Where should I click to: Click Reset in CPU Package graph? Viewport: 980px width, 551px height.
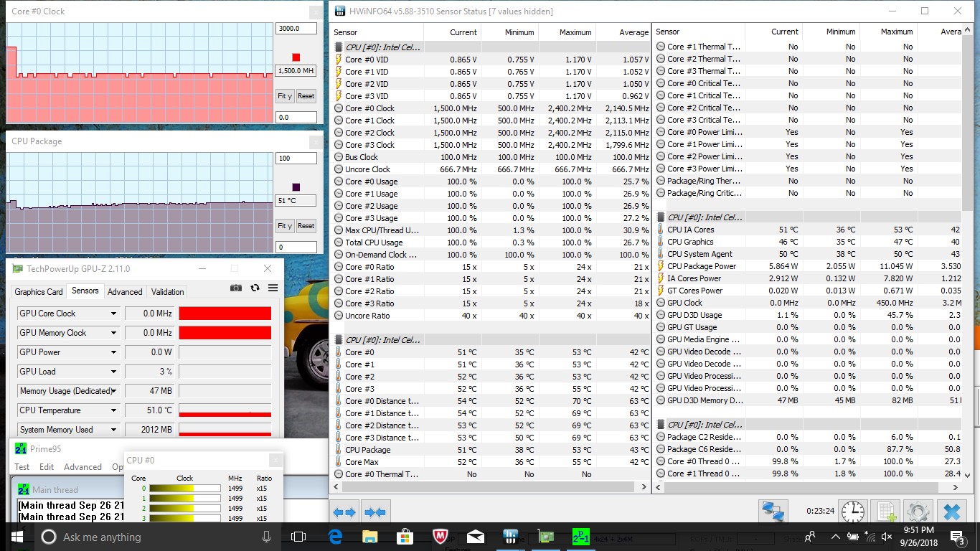(306, 225)
